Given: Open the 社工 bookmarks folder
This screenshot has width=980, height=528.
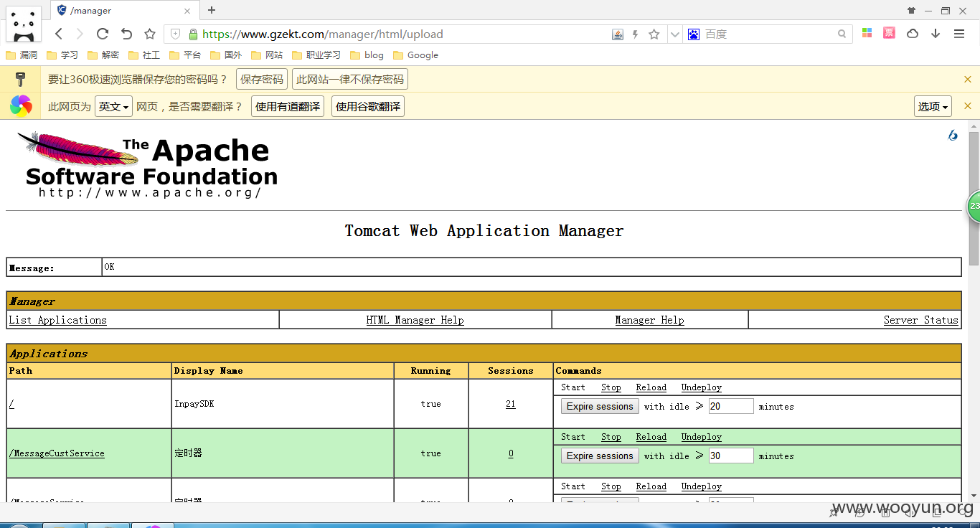Looking at the screenshot, I should coord(144,55).
